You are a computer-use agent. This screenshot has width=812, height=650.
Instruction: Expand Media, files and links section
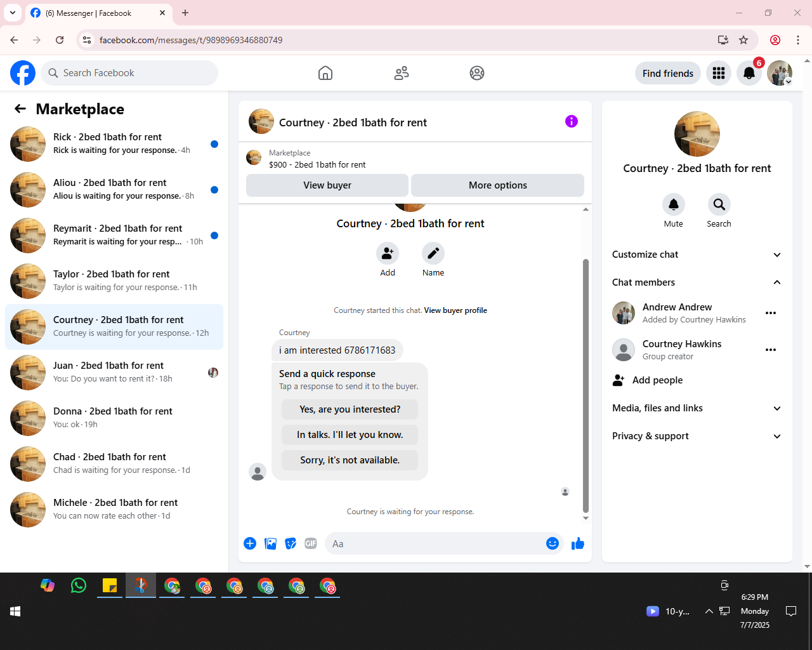pyautogui.click(x=697, y=408)
